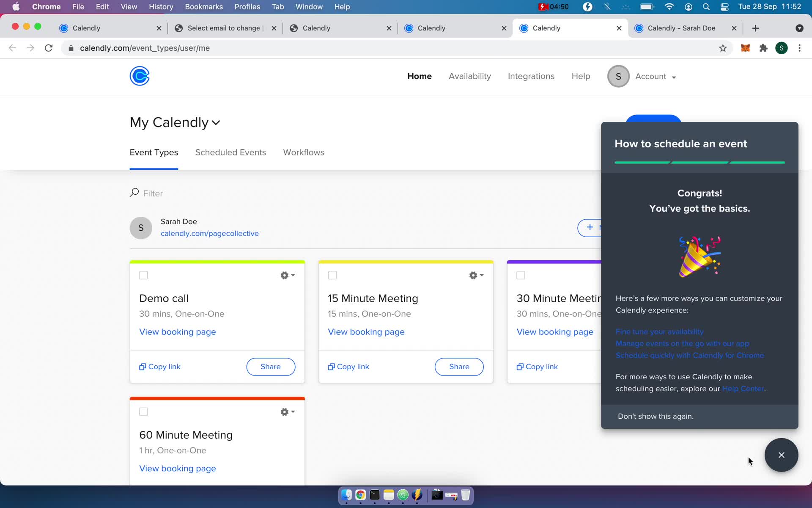812x508 pixels.
Task: Click the copy link icon for 15 Minute Meeting
Action: (332, 366)
